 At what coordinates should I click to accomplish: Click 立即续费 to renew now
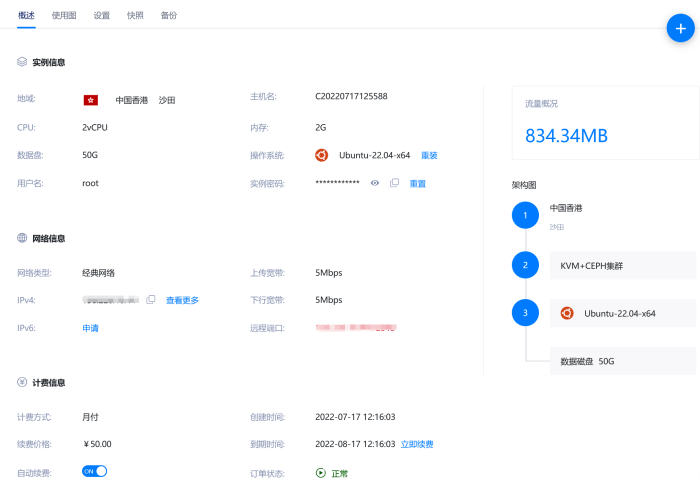(x=417, y=444)
